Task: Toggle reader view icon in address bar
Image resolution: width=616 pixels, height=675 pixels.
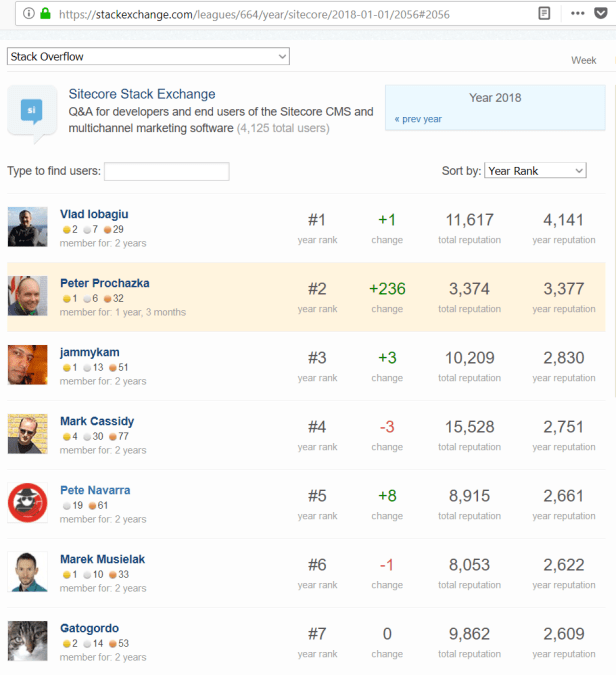Action: pyautogui.click(x=544, y=14)
